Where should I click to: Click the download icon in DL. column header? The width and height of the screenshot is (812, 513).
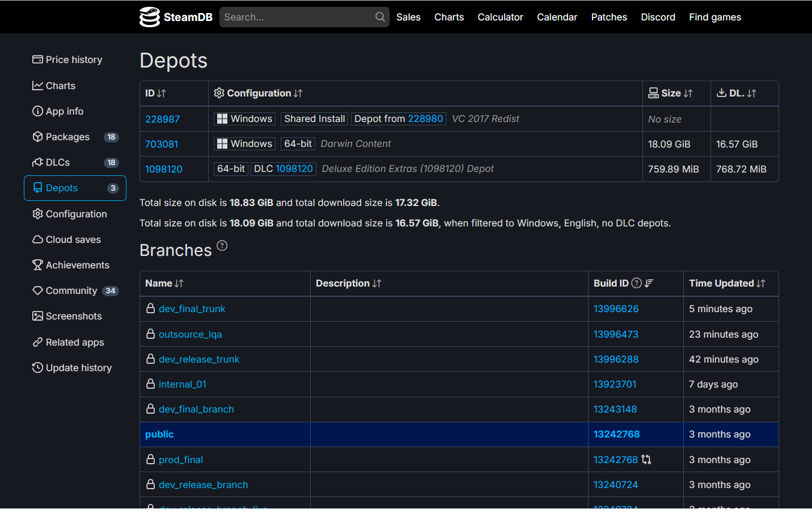(721, 93)
